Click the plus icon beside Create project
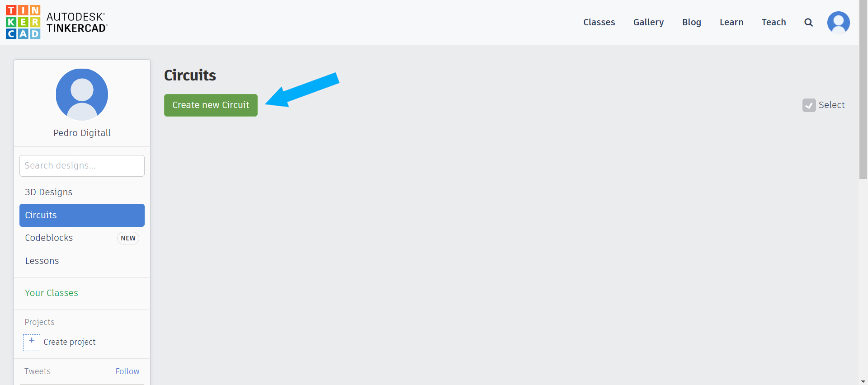The height and width of the screenshot is (385, 868). point(32,343)
